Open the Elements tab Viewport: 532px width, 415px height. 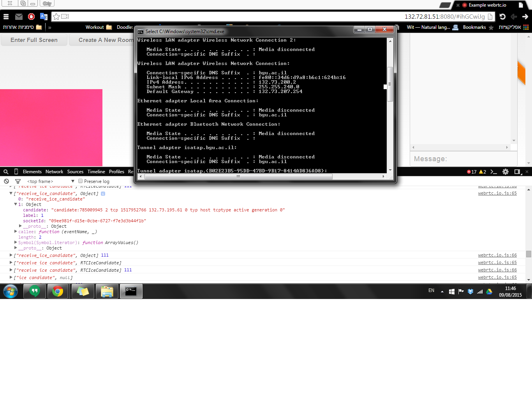[32, 172]
